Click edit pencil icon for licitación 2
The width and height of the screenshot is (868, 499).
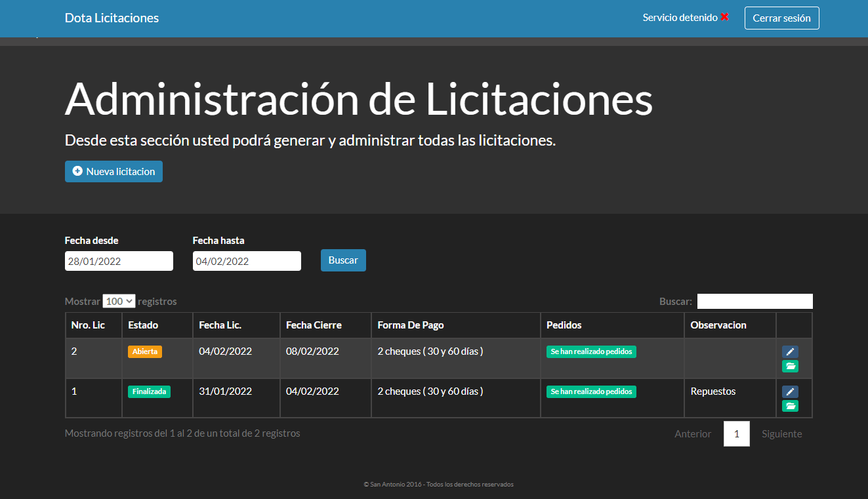coord(790,352)
